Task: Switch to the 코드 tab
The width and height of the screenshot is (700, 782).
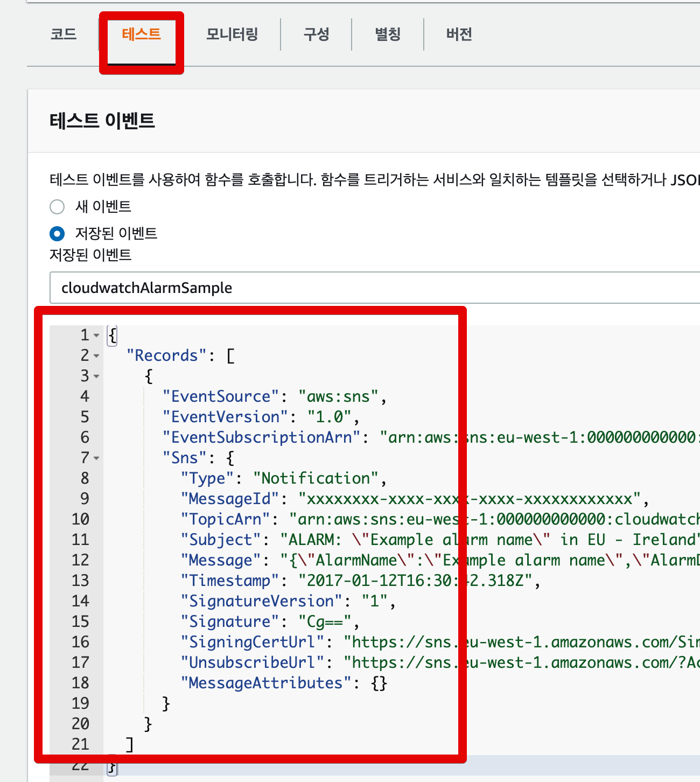Action: (64, 34)
